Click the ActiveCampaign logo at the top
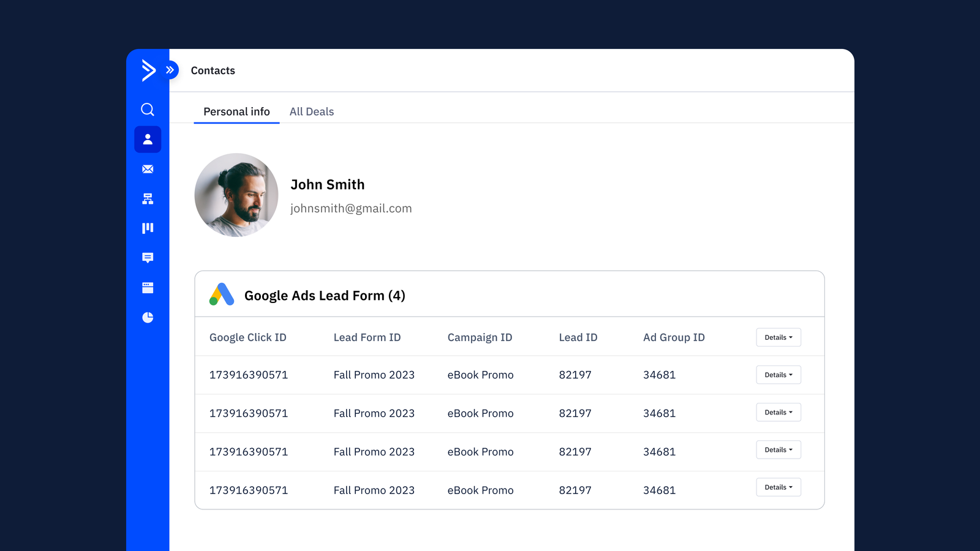Viewport: 980px width, 551px height. click(x=148, y=71)
